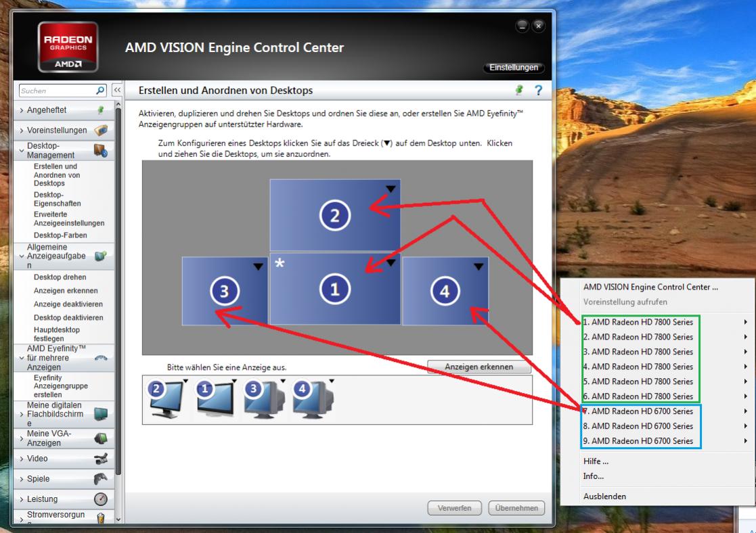The height and width of the screenshot is (533, 756).
Task: Click the Stromversorgung battery icon
Action: [101, 518]
